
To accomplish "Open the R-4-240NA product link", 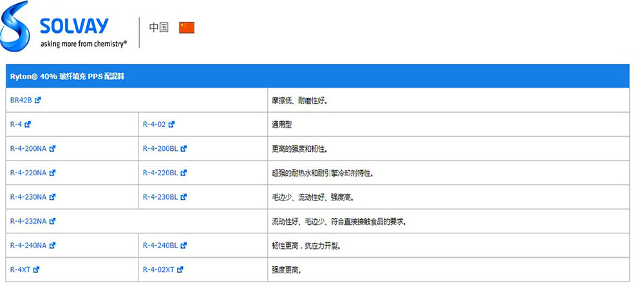I will pos(28,246).
